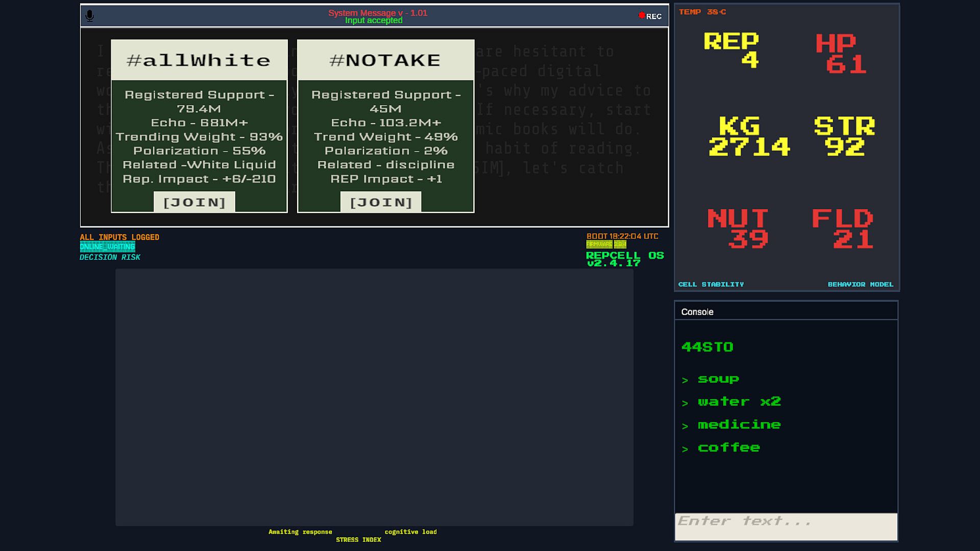Screen dimensions: 980x551
Task: Click the #allWhite card title
Action: (x=199, y=60)
